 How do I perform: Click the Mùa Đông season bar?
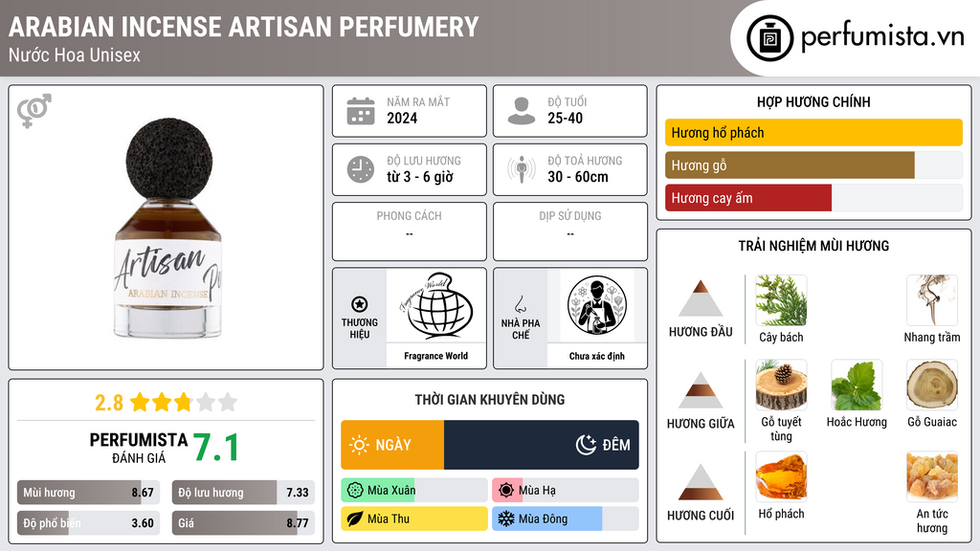(x=566, y=518)
